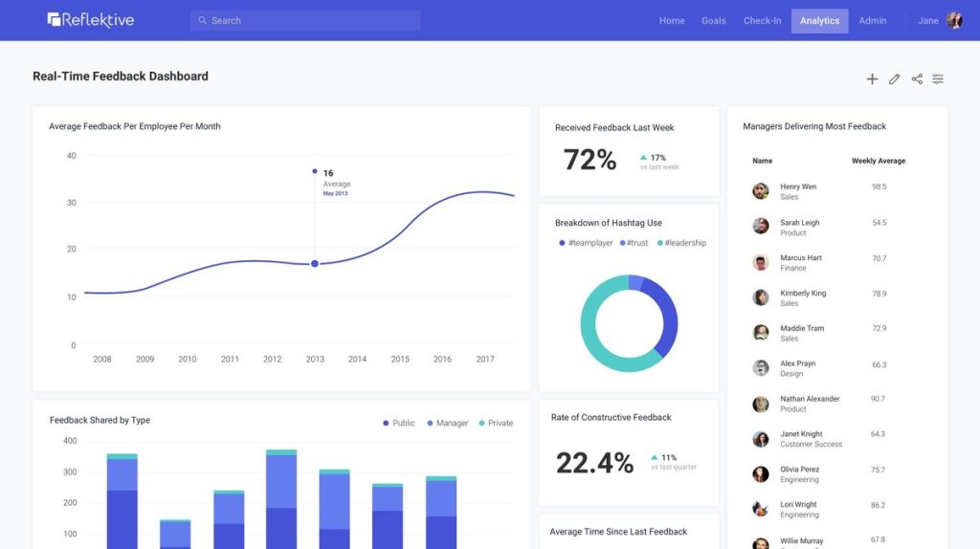Viewport: 980px width, 549px height.
Task: Click the Reflektive logo
Action: [91, 20]
